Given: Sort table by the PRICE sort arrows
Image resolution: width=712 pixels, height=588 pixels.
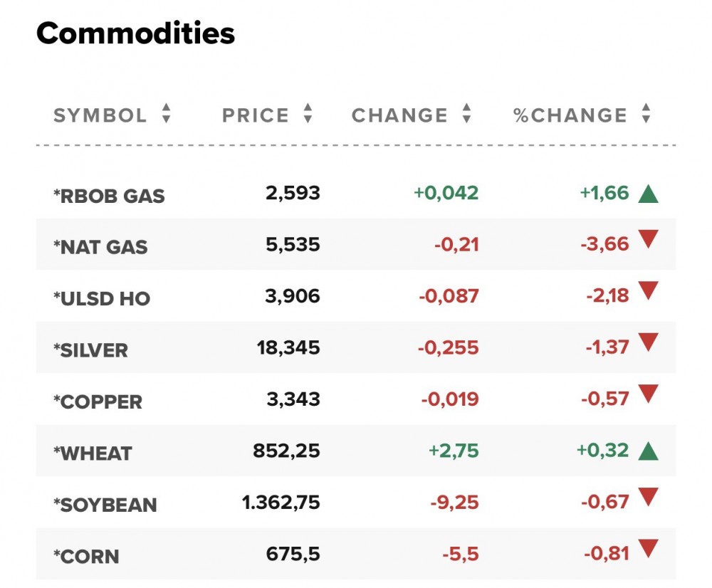Looking at the screenshot, I should [308, 114].
